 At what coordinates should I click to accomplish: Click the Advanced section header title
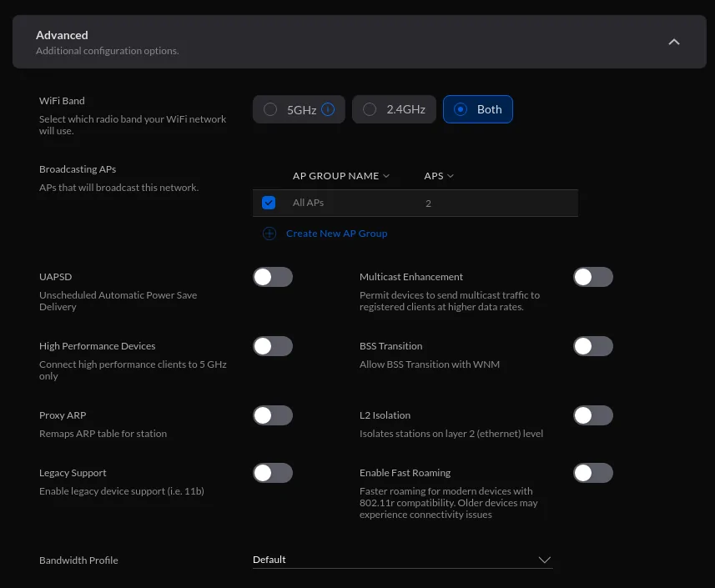[x=62, y=35]
